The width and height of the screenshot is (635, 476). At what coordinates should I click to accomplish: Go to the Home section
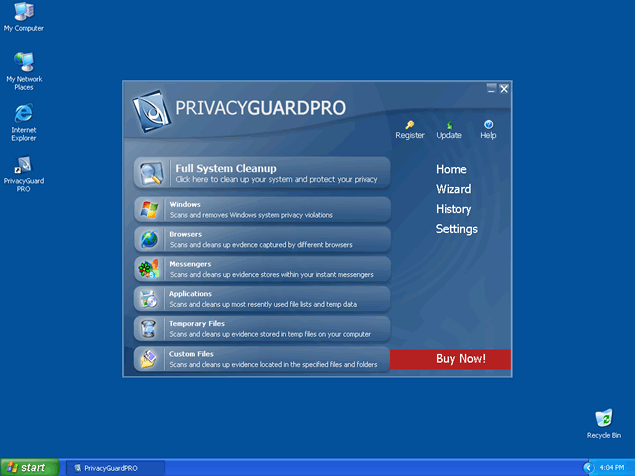pyautogui.click(x=452, y=170)
